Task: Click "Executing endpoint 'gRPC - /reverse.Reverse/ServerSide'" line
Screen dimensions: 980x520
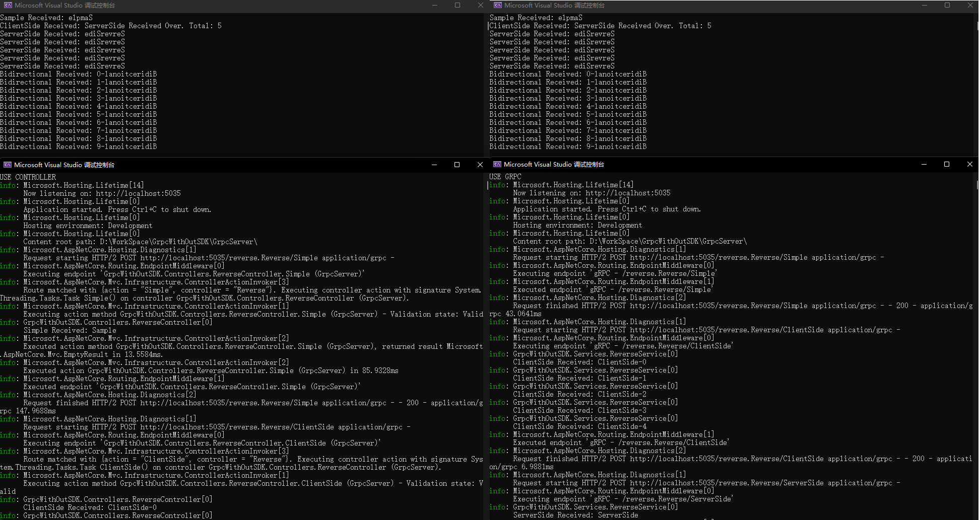Action: pyautogui.click(x=623, y=499)
